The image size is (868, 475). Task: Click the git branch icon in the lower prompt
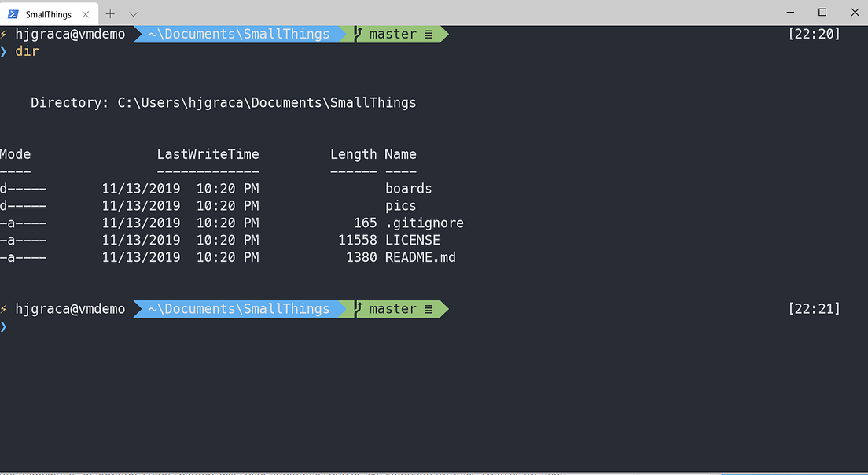[x=358, y=308]
